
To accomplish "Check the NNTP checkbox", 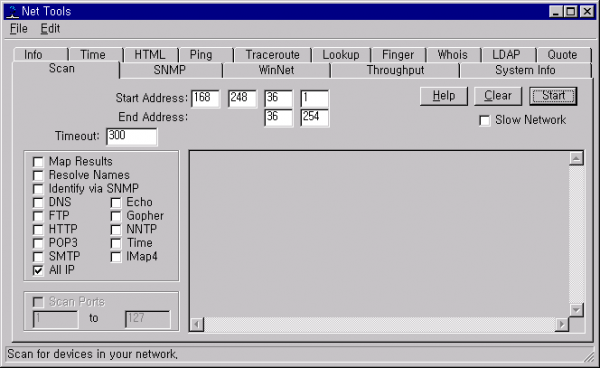I will tap(116, 230).
